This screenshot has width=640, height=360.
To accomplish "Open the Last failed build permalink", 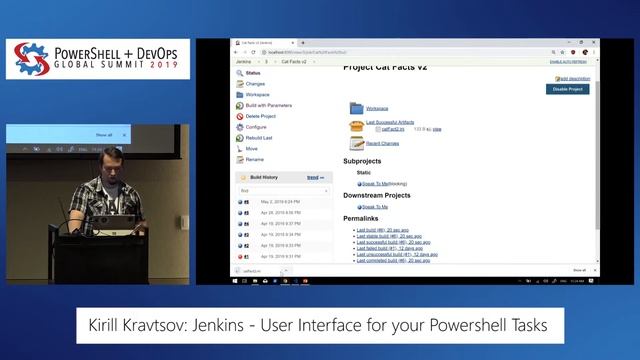I will tap(389, 248).
